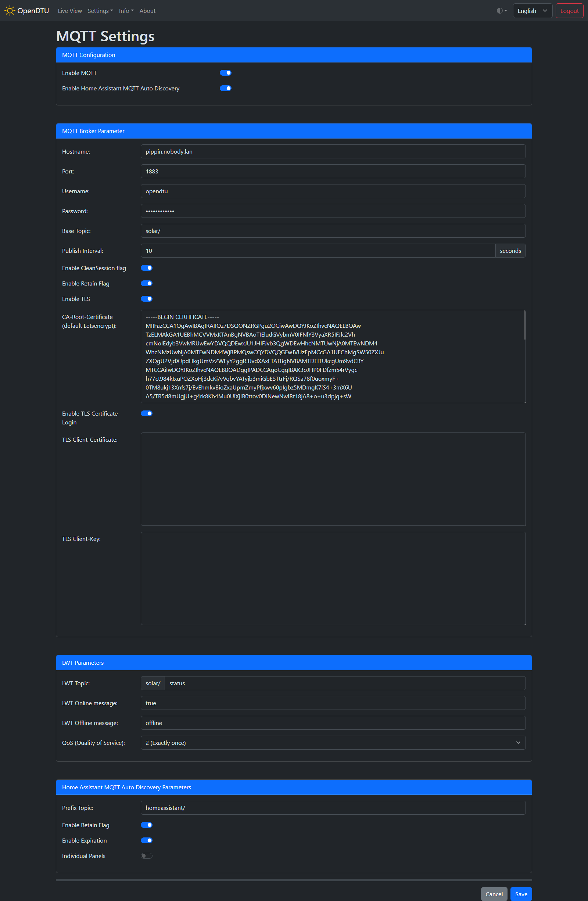Toggle the Enable MQTT switch
The image size is (588, 901).
(x=226, y=73)
